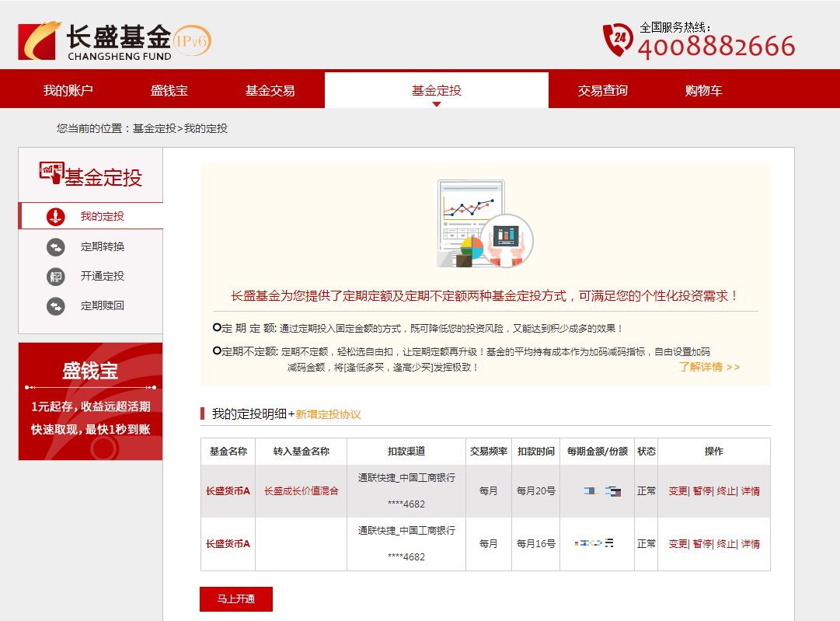Click the icon beside 定期转换

pyautogui.click(x=56, y=247)
